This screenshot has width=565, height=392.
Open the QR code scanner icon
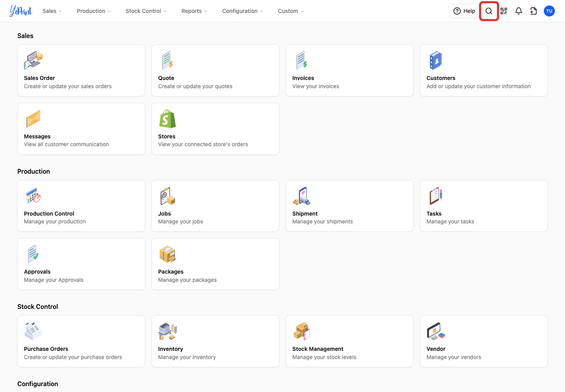click(x=504, y=11)
